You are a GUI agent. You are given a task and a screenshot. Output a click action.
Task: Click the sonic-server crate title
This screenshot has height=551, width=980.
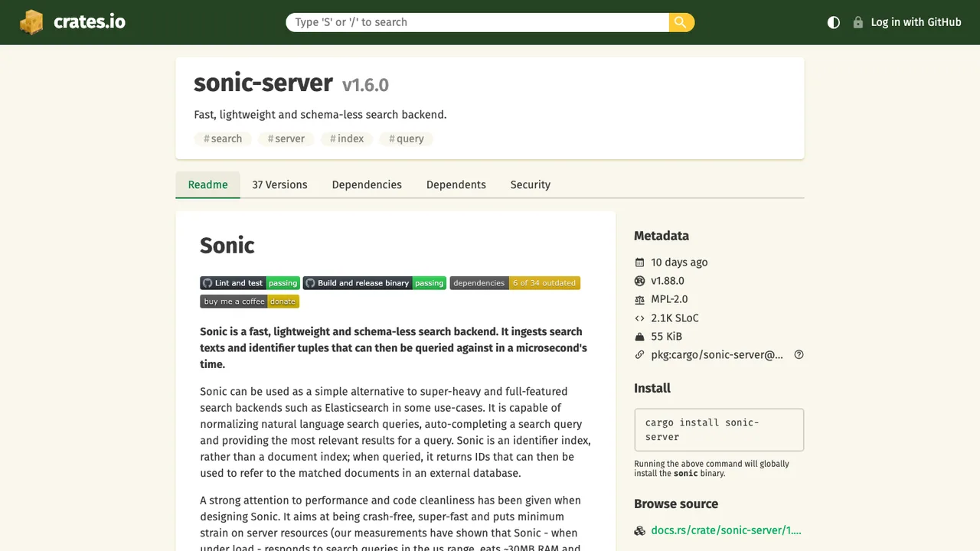coord(263,83)
